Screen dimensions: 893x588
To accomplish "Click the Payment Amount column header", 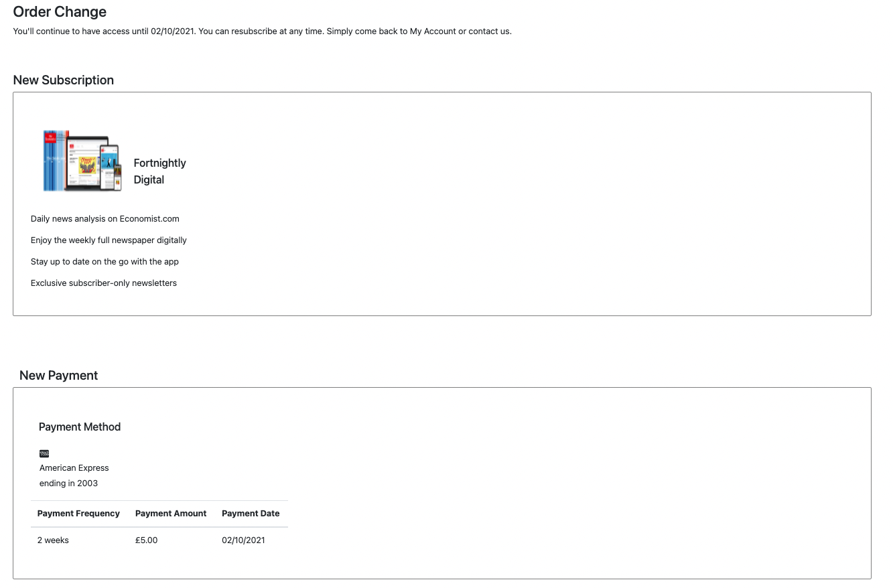I will click(x=171, y=514).
